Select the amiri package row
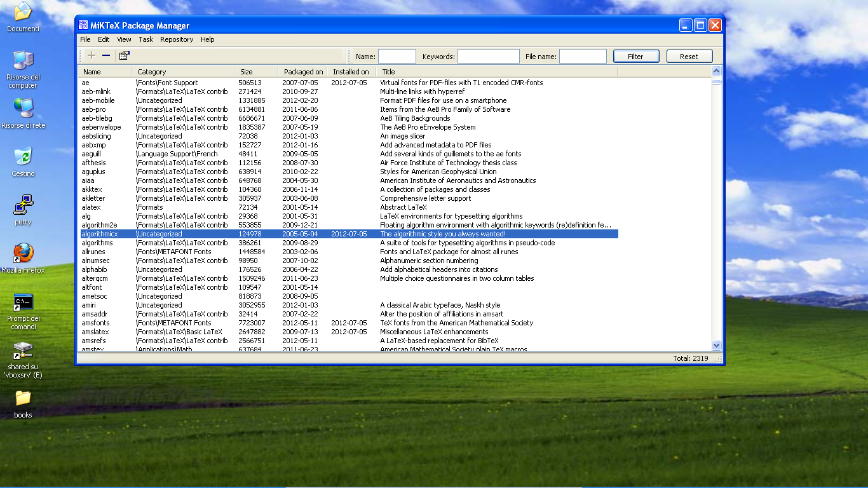 coord(348,305)
